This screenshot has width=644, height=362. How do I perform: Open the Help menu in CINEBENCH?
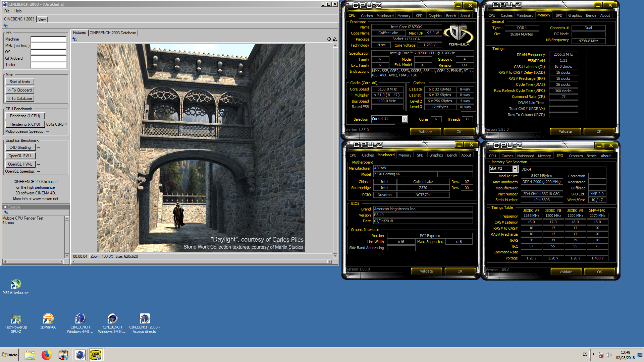point(18,11)
